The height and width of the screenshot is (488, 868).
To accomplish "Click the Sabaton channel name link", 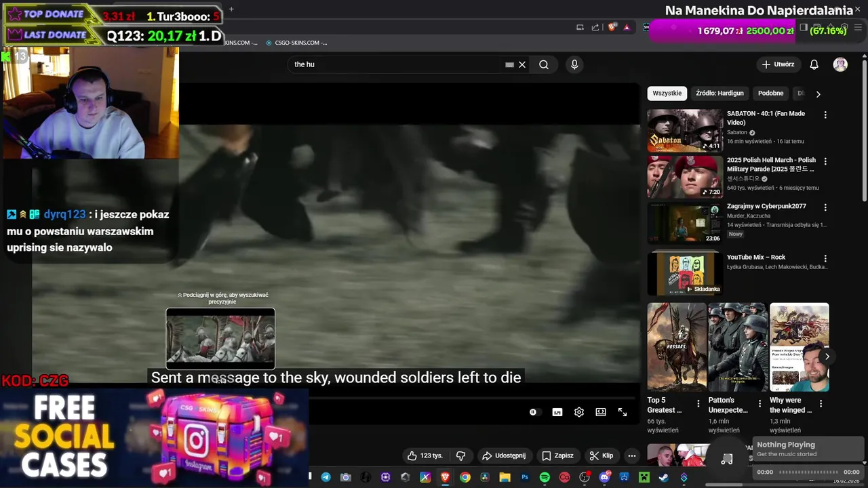I will coord(736,132).
